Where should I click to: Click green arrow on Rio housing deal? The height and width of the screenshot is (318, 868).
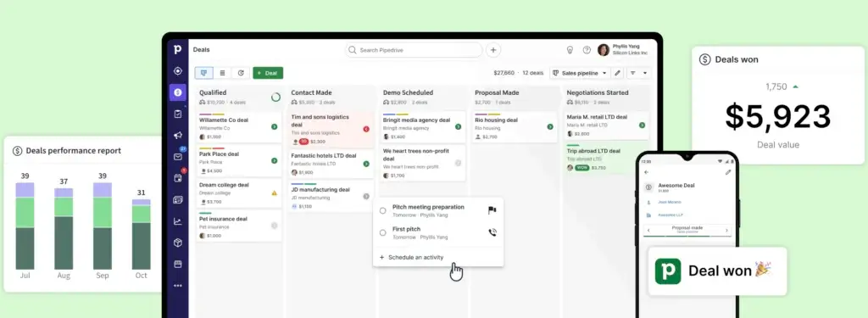coord(549,127)
